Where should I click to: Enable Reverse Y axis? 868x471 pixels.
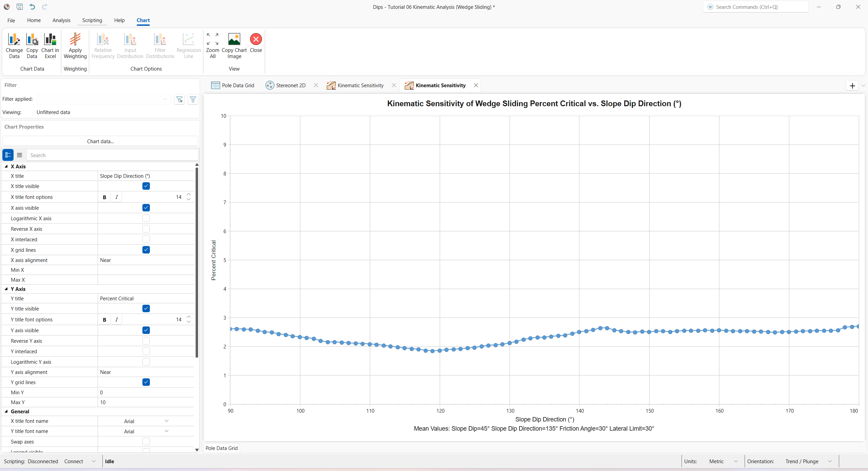coord(146,341)
